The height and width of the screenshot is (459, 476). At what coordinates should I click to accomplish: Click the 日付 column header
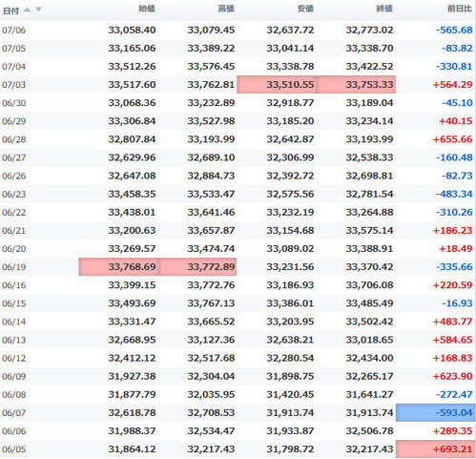point(10,10)
